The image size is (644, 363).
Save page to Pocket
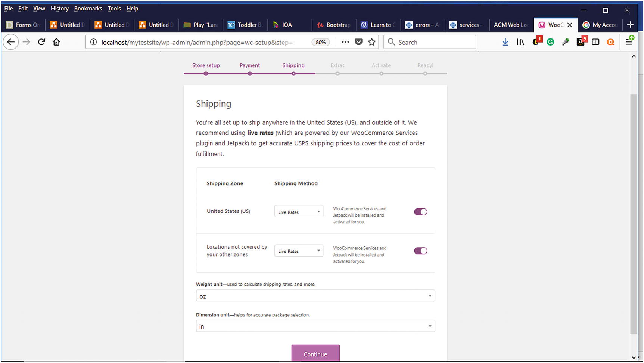point(358,42)
